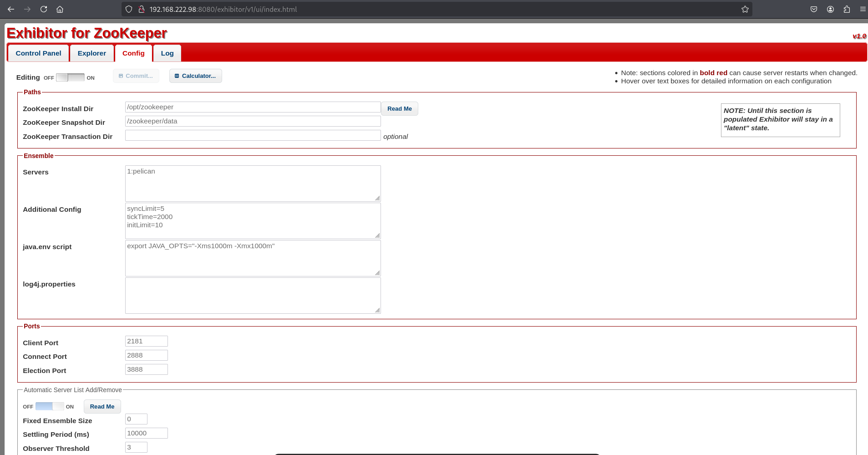868x455 pixels.
Task: Toggle Automatic Server List Add/Remove switch
Action: pos(50,406)
